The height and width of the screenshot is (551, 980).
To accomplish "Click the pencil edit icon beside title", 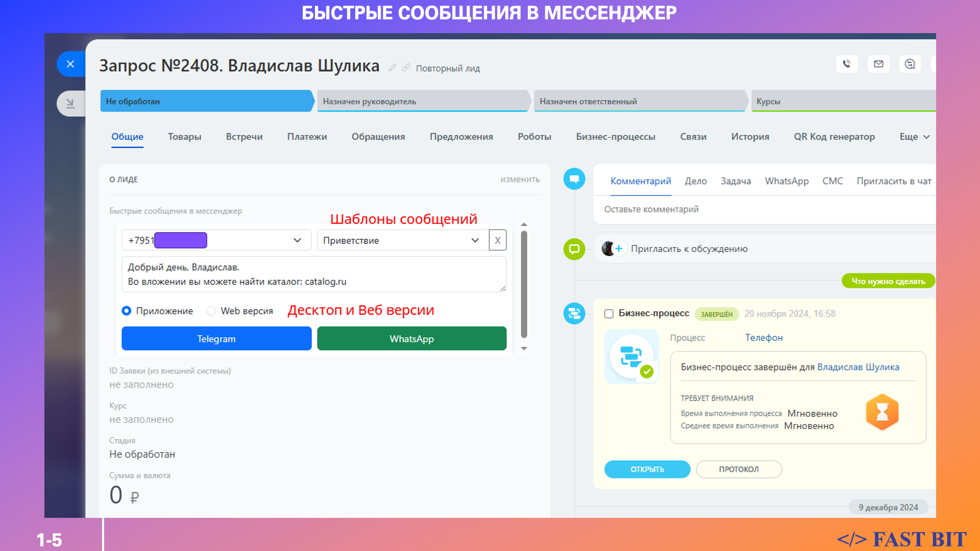I will tap(393, 68).
